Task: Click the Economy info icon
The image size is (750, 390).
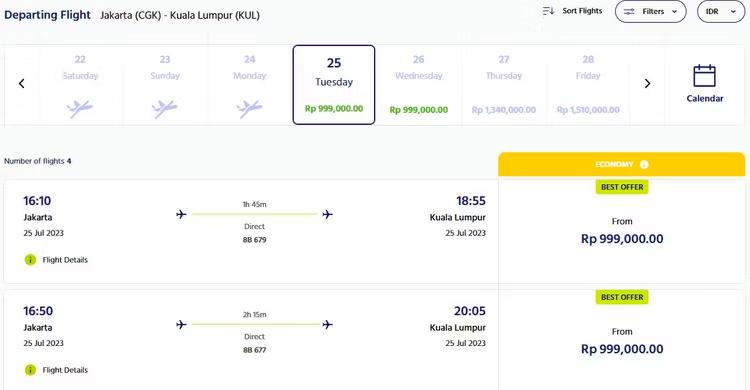Action: (644, 165)
